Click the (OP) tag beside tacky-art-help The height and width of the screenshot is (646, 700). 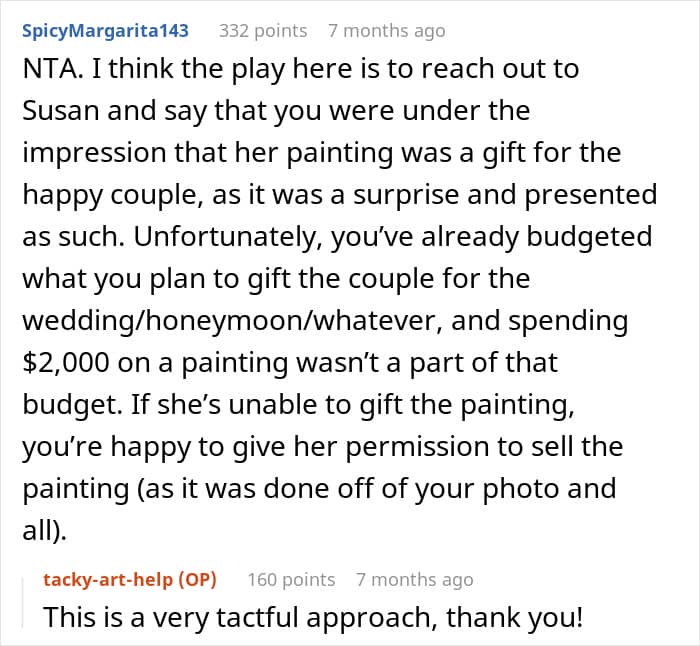click(x=197, y=579)
